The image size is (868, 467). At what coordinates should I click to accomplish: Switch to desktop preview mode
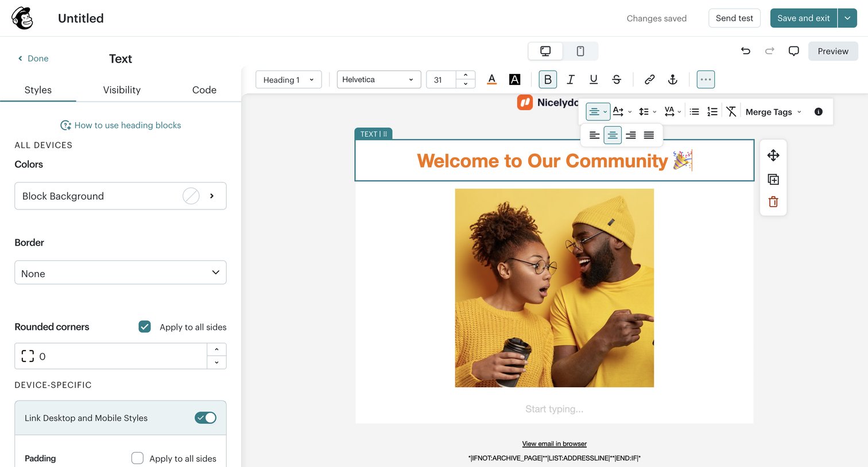tap(545, 51)
